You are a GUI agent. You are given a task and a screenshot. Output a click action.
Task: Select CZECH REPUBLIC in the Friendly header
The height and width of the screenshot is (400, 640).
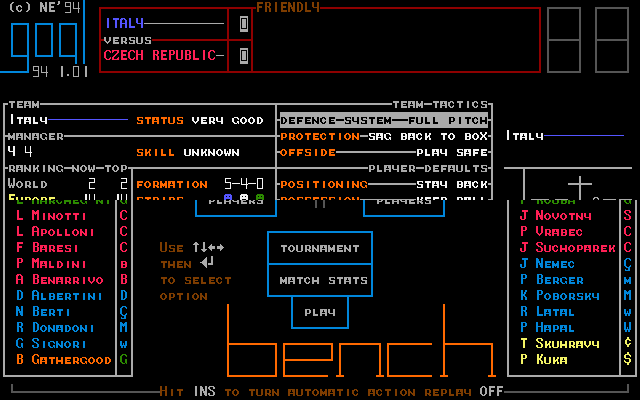160,55
